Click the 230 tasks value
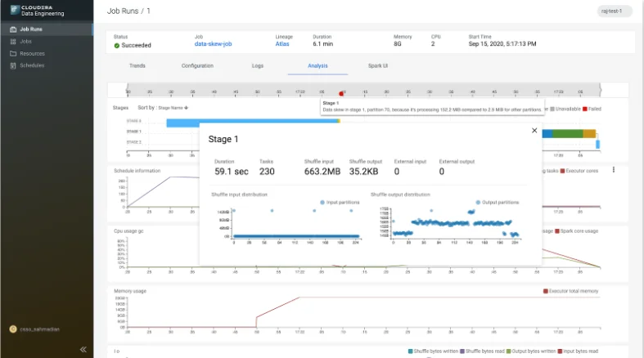644x358 pixels. pyautogui.click(x=267, y=172)
